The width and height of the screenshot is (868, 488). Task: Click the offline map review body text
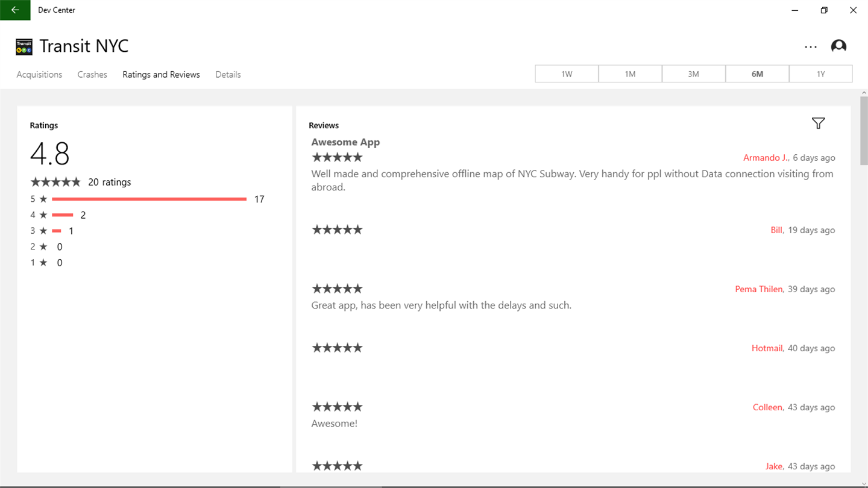(x=572, y=180)
